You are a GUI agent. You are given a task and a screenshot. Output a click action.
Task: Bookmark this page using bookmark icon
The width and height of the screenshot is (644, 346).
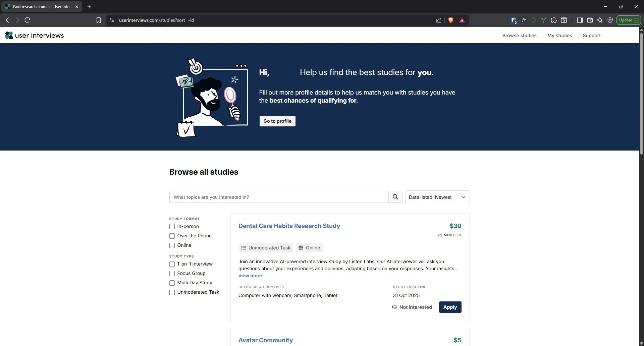pyautogui.click(x=98, y=20)
